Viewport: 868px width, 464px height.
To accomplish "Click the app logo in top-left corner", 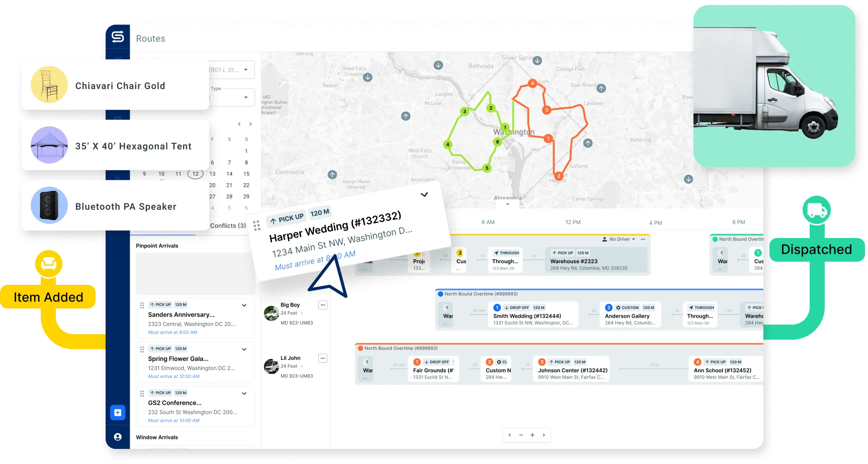I will [118, 37].
